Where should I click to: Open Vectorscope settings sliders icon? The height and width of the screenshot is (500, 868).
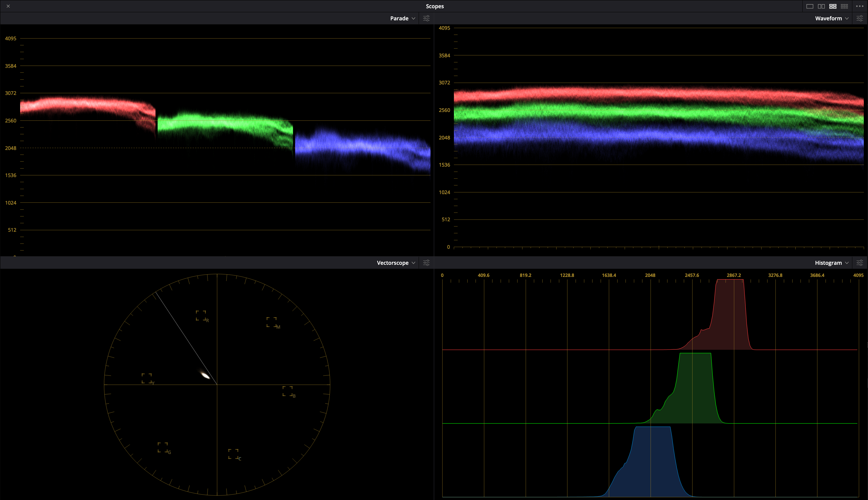pos(426,263)
